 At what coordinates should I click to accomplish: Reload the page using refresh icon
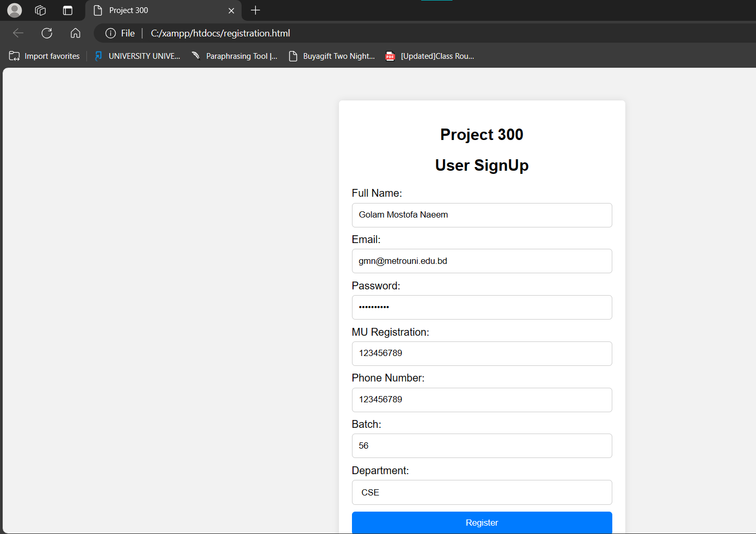click(x=47, y=33)
